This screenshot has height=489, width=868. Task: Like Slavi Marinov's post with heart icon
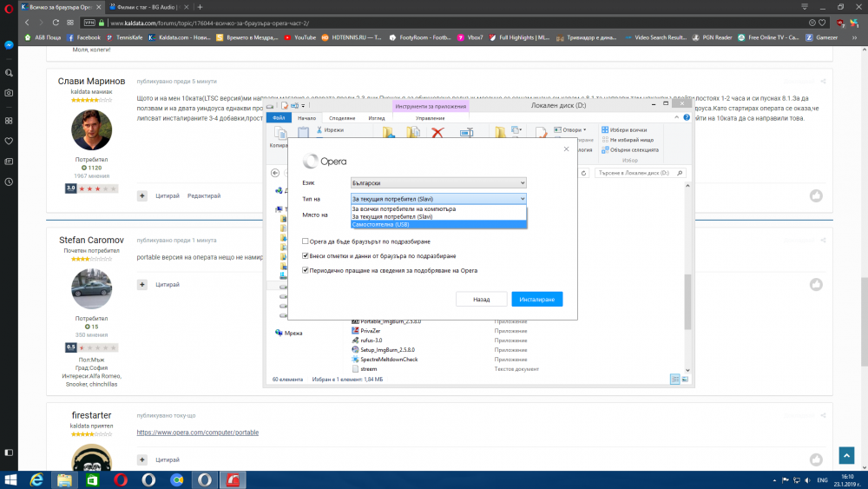(816, 195)
